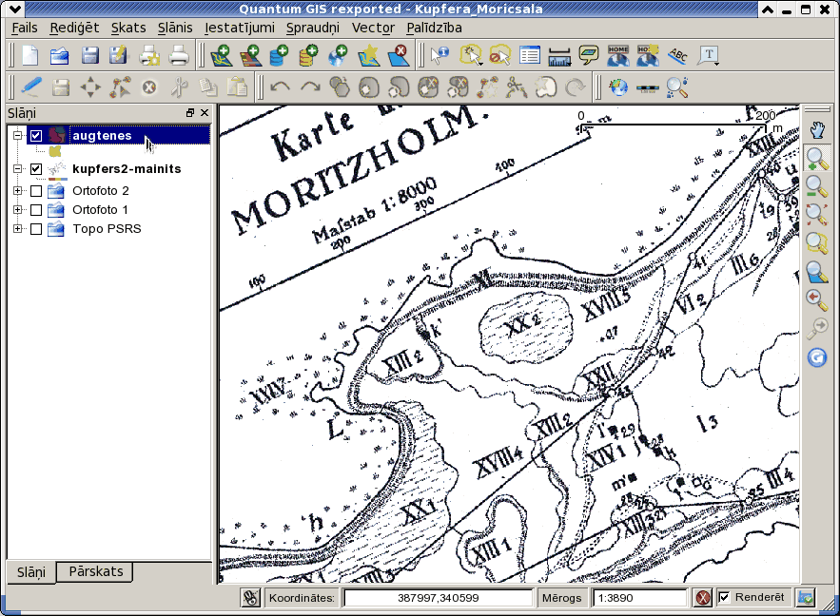This screenshot has width=840, height=616.
Task: Open the Select Features tool dropdown arrow
Action: (x=480, y=64)
